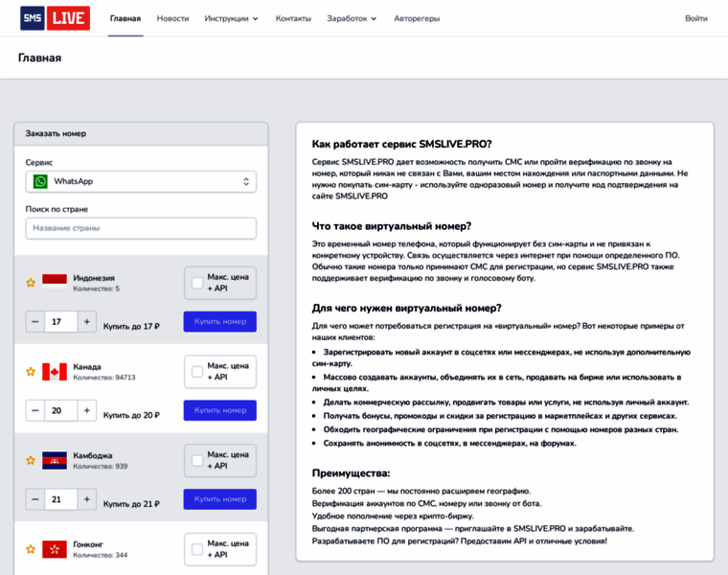
Task: Decrease Канада price with minus button
Action: pos(35,410)
